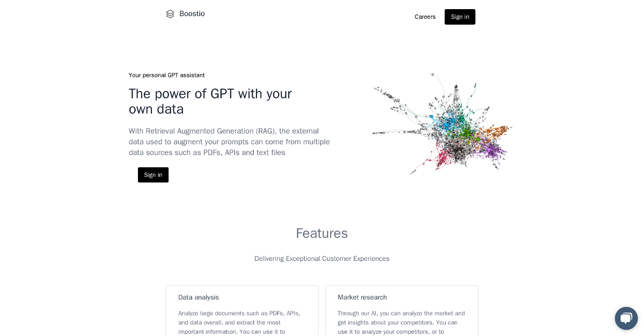644x336 pixels.
Task: Select the Data analysis card title
Action: (x=199, y=297)
